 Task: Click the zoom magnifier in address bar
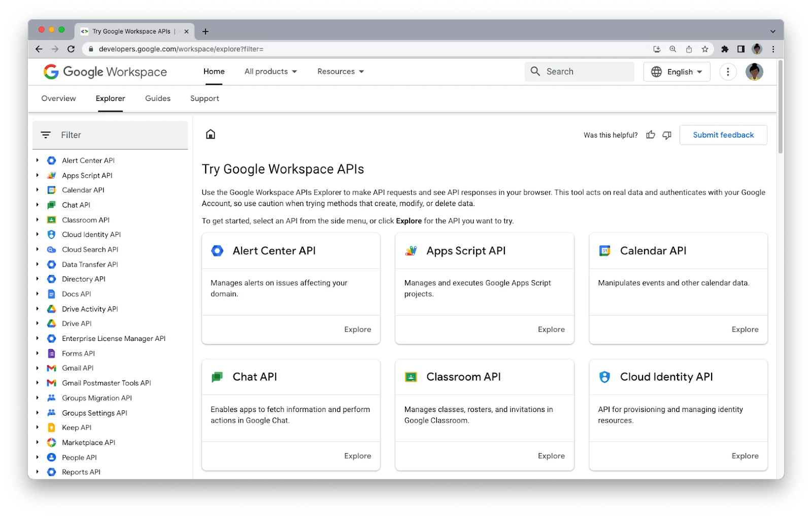point(673,49)
